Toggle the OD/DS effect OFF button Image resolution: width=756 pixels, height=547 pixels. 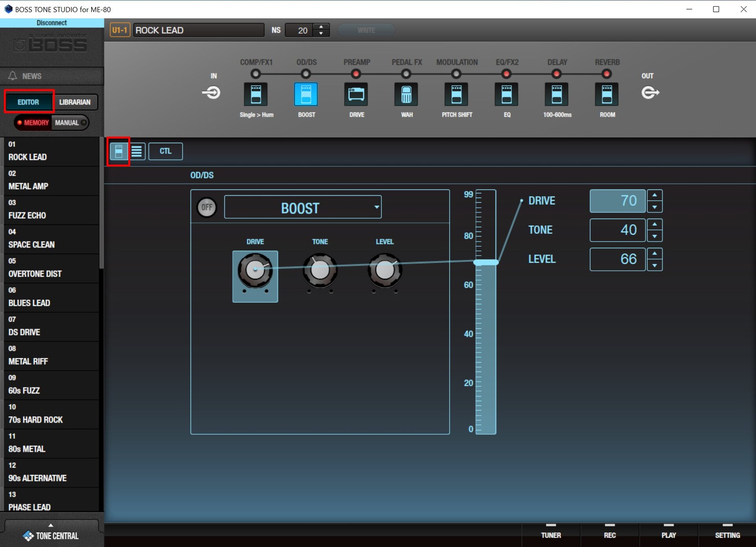(207, 207)
